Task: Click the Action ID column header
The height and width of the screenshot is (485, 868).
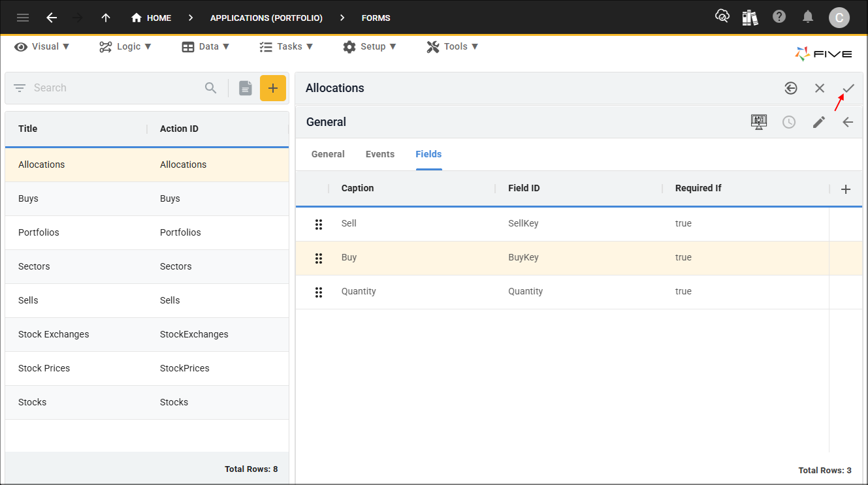Action: [179, 129]
